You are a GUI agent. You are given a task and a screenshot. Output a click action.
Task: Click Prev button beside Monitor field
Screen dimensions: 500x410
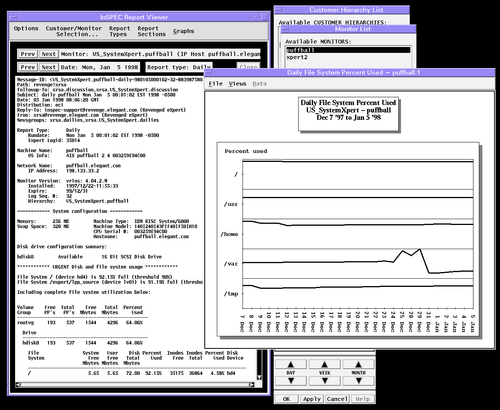pos(28,54)
